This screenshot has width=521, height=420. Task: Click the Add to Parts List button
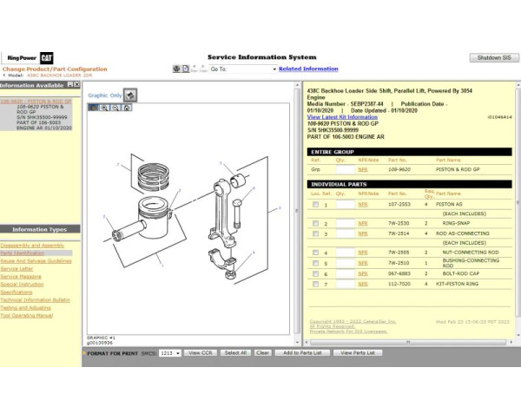[301, 353]
